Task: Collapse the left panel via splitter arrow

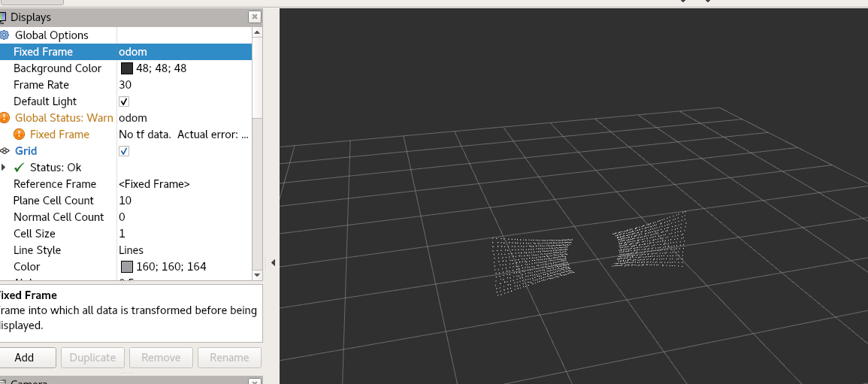Action: 273,263
